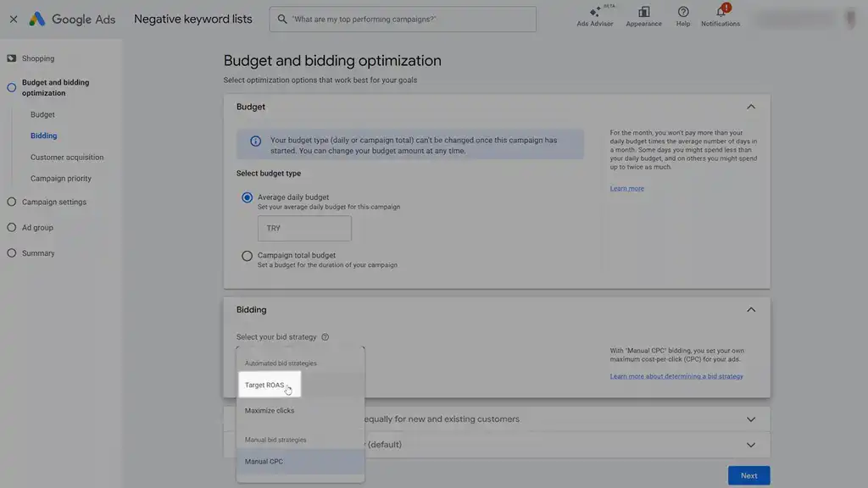Click the Google Ads logo
The image size is (868, 488).
73,19
